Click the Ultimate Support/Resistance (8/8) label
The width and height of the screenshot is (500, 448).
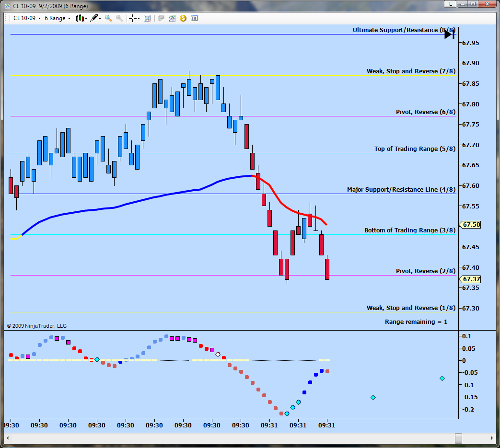404,30
